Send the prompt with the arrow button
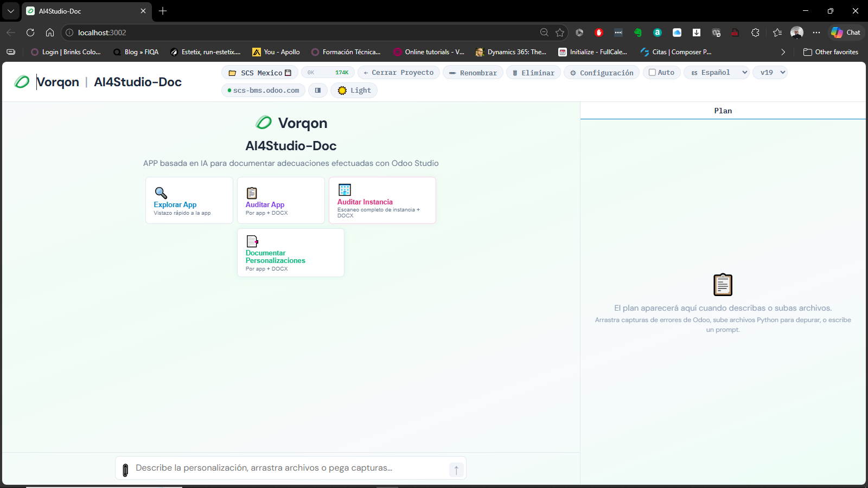Viewport: 868px width, 488px height. pyautogui.click(x=456, y=470)
